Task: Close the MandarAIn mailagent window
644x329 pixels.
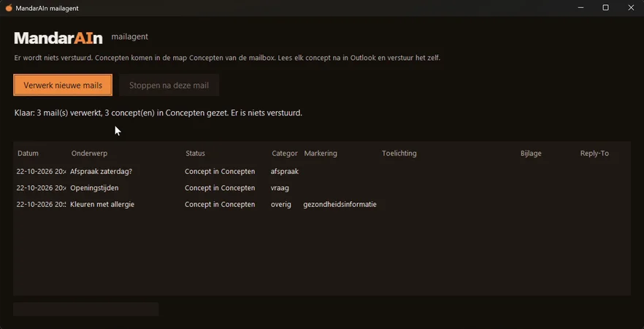Action: [631, 8]
